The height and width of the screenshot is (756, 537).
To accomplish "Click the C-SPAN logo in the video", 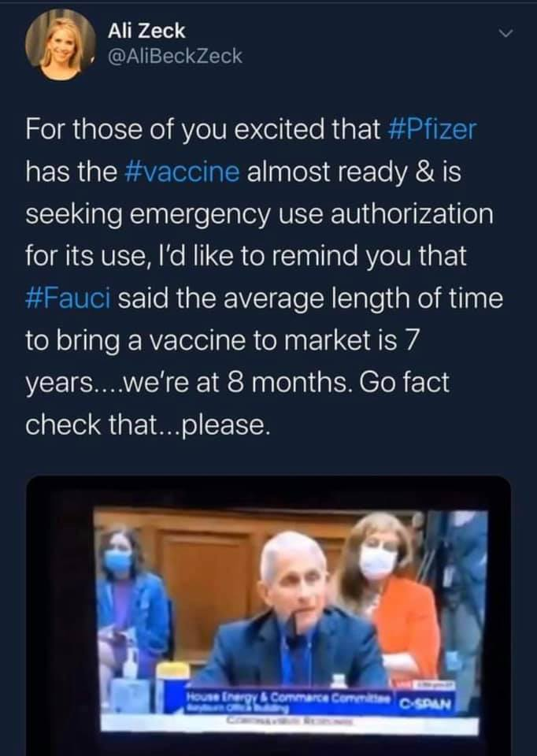I will (426, 704).
